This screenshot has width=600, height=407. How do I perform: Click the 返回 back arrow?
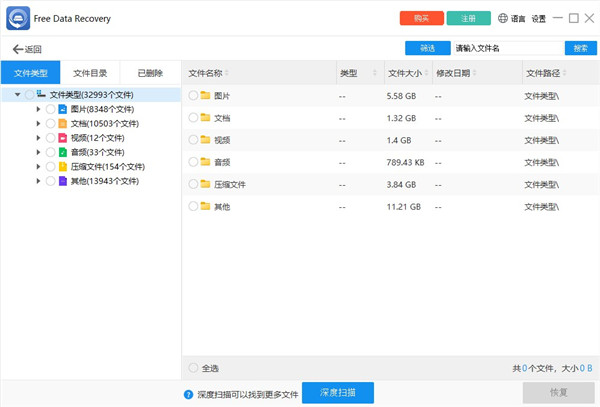coord(17,48)
